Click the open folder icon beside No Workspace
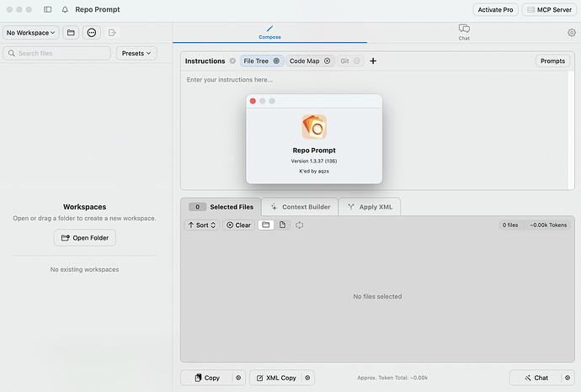This screenshot has height=392, width=581. 71,33
